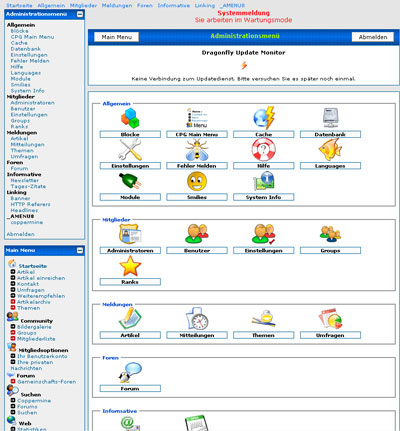The width and height of the screenshot is (400, 431).
Task: Open the Hilfe lifebuoy icon
Action: pyautogui.click(x=263, y=150)
